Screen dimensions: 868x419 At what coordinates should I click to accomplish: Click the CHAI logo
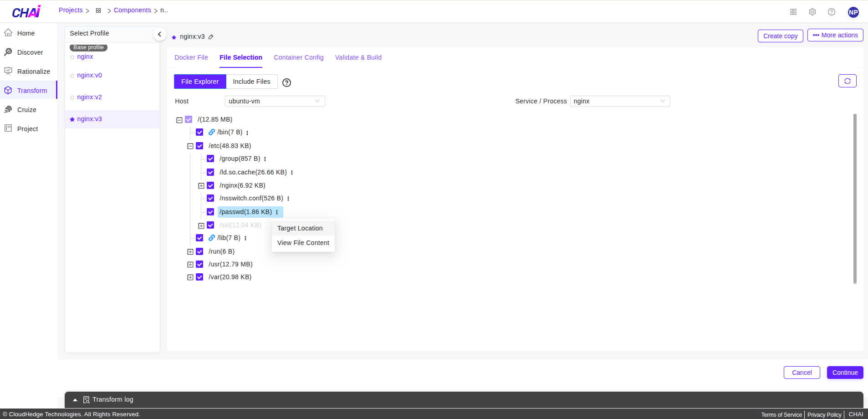26,12
